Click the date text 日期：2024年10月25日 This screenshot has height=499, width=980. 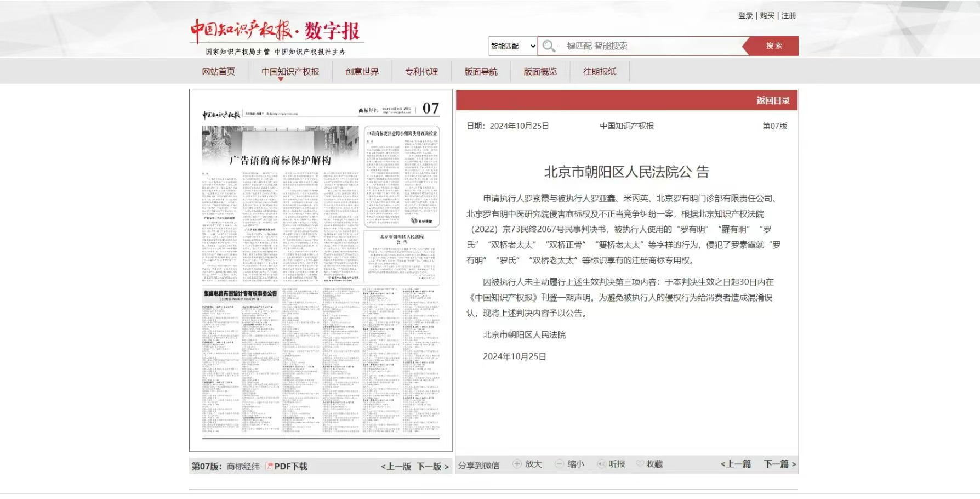(x=508, y=126)
